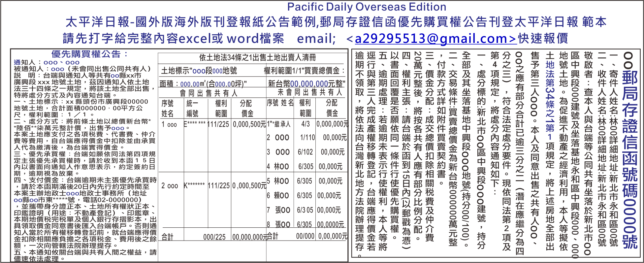Click the table title "依土地法34條之1出售土地出賣人清冊"
Viewport: 644px width, 263px height.
point(257,57)
